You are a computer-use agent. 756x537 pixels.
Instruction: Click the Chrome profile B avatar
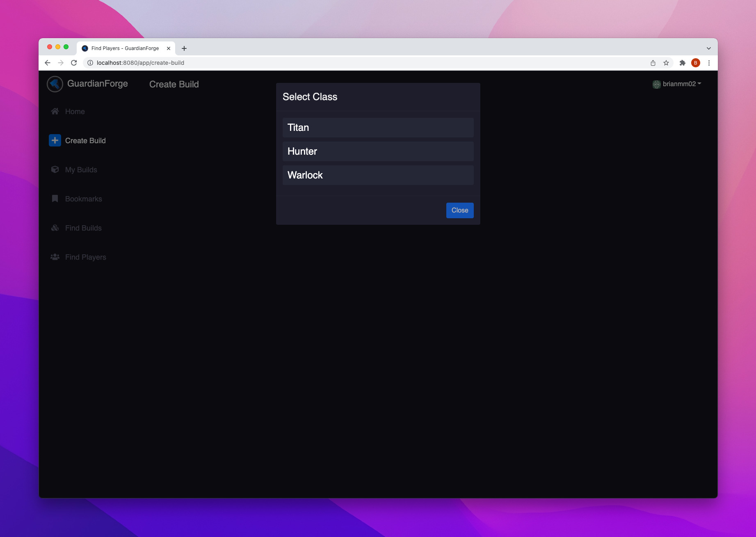[x=696, y=63]
